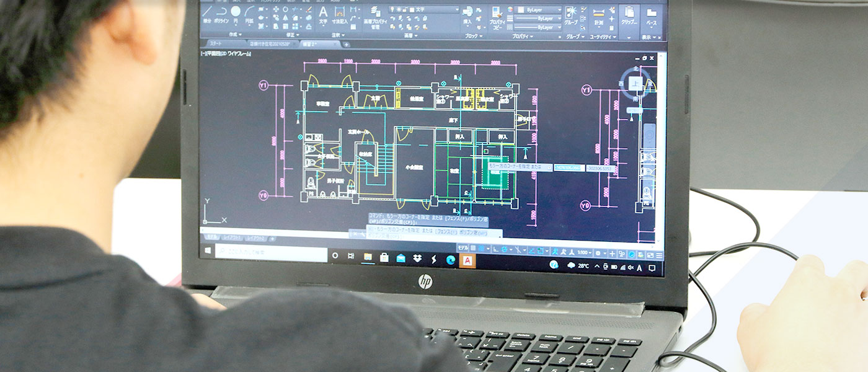The image size is (868, 372).
Task: Open the layer dropdown showing 文字
Action: 424,10
